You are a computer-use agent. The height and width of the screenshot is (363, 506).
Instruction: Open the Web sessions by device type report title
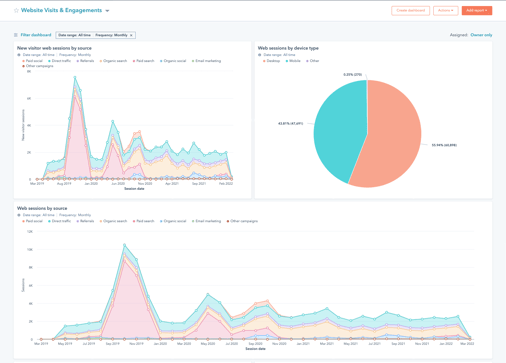[x=288, y=48]
